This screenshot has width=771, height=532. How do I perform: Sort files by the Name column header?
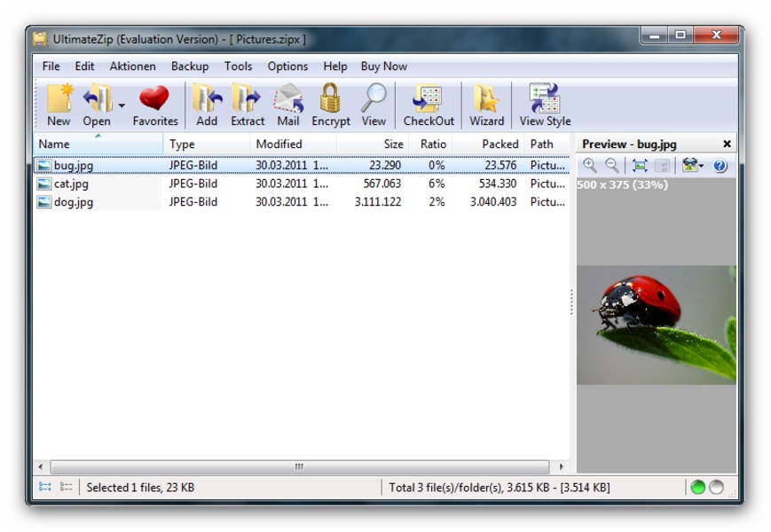[x=98, y=144]
